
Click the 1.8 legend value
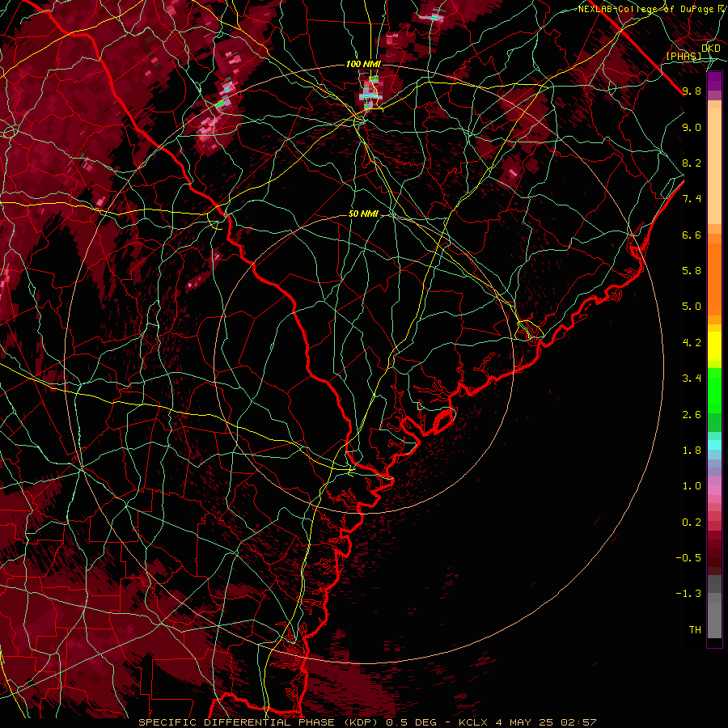point(692,451)
